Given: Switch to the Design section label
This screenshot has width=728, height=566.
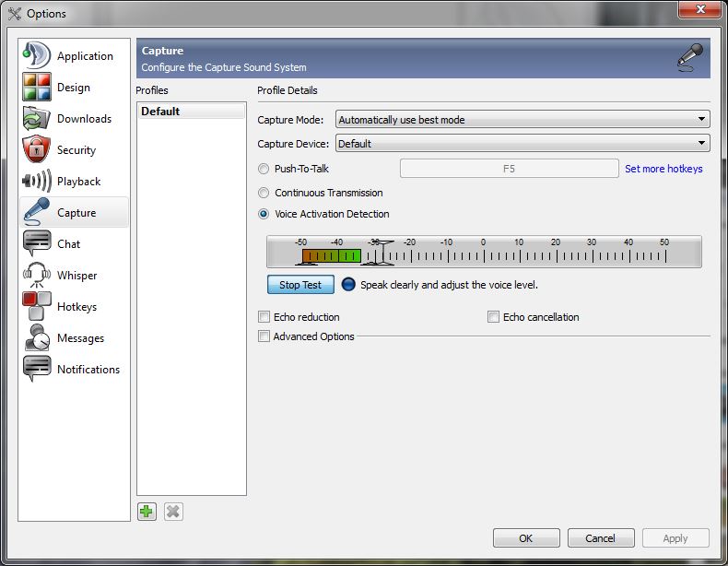Looking at the screenshot, I should point(74,88).
